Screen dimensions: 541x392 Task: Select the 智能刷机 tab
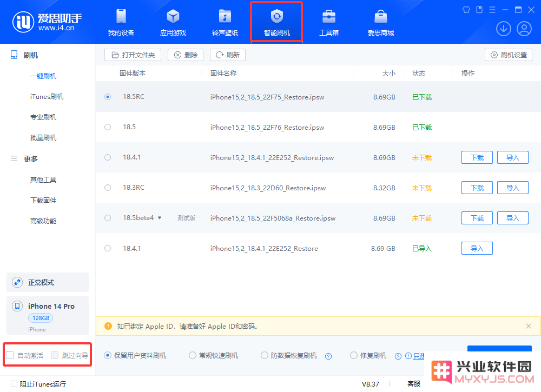click(x=276, y=23)
